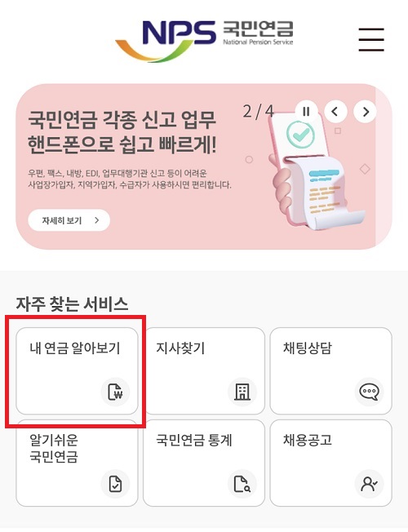408x532 pixels.
Task: Click the 자세히 보기 button
Action: (69, 220)
